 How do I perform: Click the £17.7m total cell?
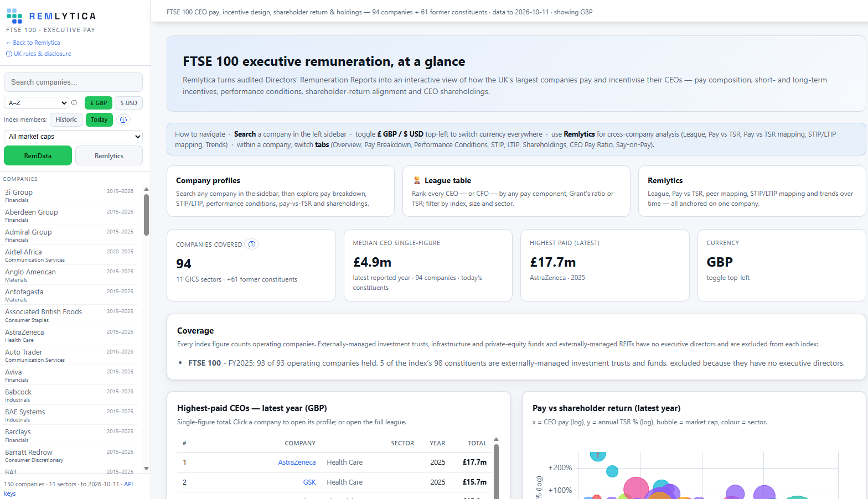(x=474, y=462)
